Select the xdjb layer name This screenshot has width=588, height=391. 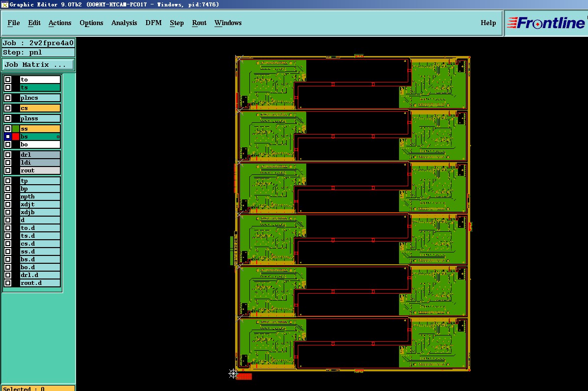click(40, 212)
